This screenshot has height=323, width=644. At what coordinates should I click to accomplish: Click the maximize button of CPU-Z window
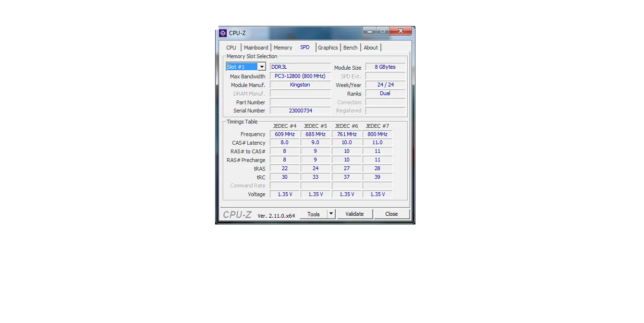383,31
